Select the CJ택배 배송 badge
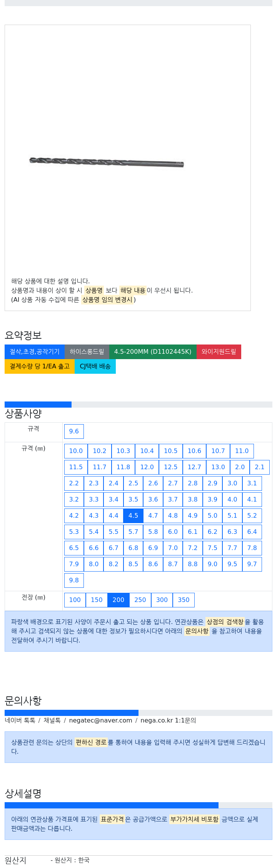 95,366
